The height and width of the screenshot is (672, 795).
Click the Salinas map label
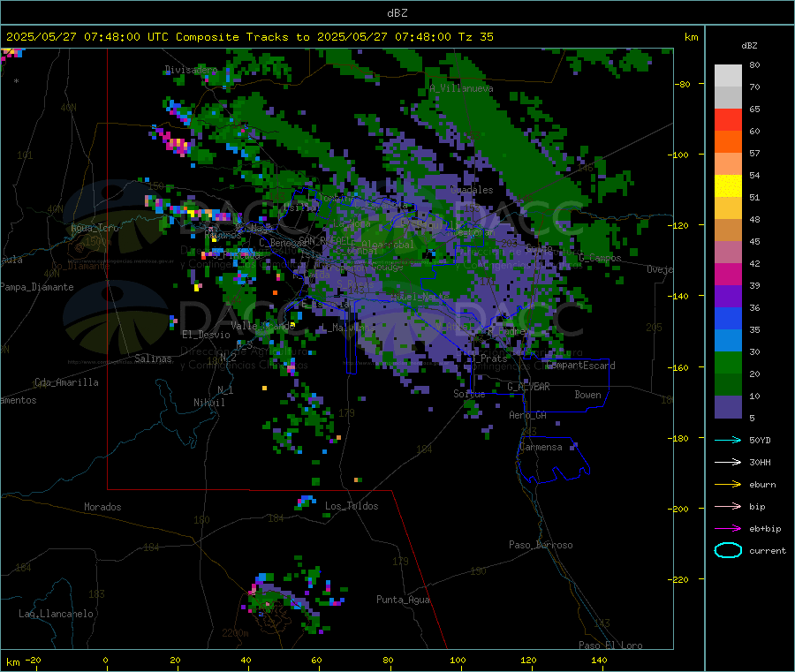pyautogui.click(x=153, y=359)
